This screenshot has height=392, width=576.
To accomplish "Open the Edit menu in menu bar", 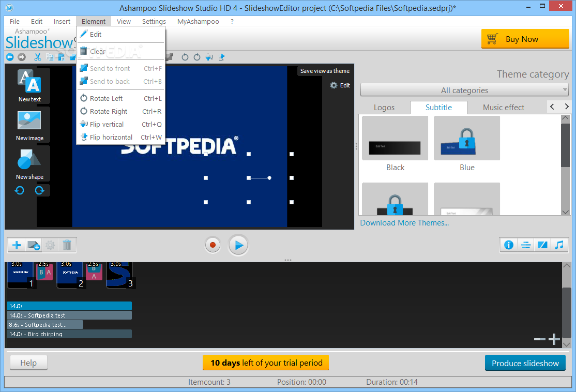I will point(36,21).
